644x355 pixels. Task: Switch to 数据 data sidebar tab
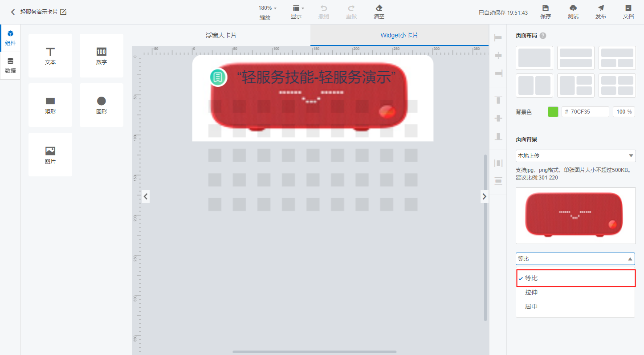tap(10, 65)
